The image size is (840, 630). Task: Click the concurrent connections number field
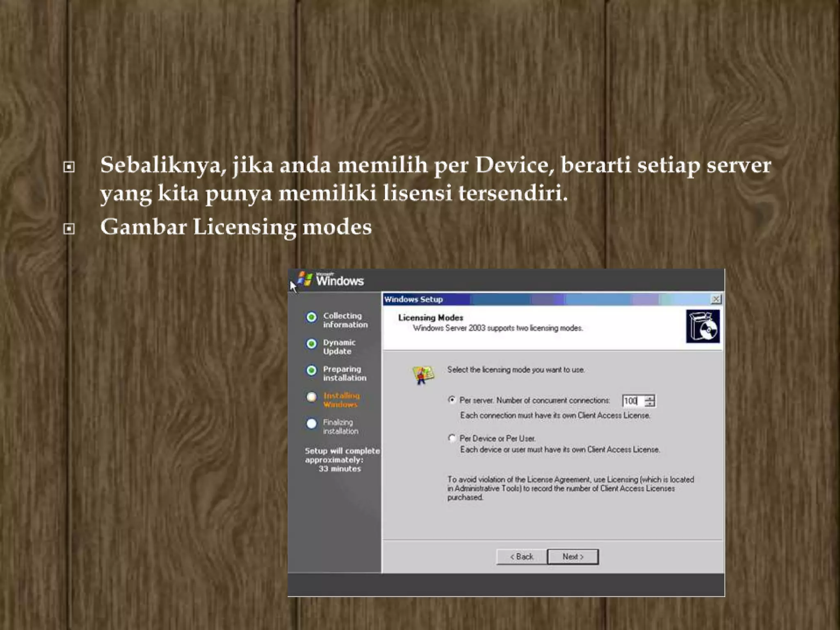(632, 401)
